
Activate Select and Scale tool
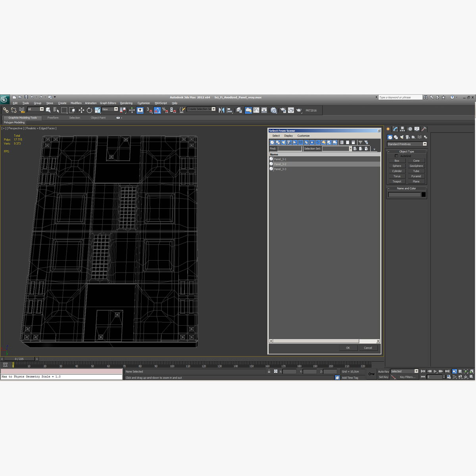coord(97,110)
